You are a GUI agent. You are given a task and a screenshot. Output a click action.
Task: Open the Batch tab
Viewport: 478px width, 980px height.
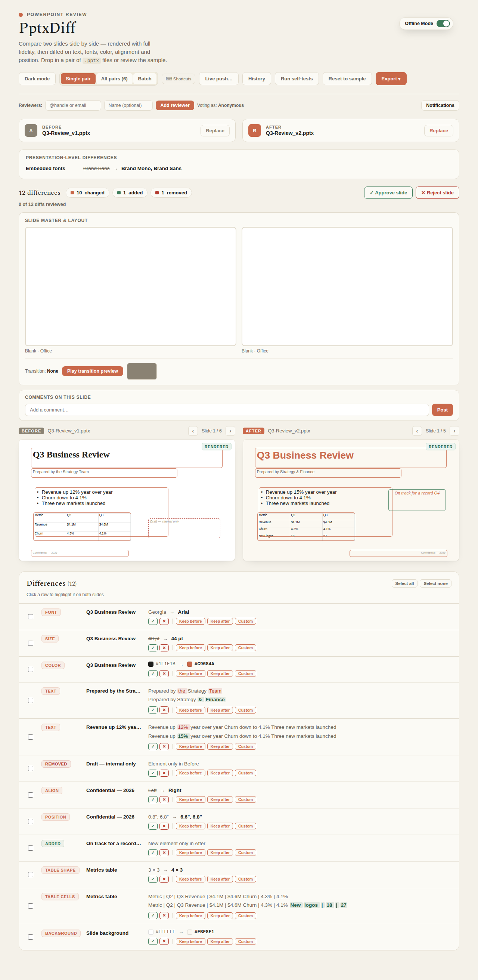tap(145, 79)
